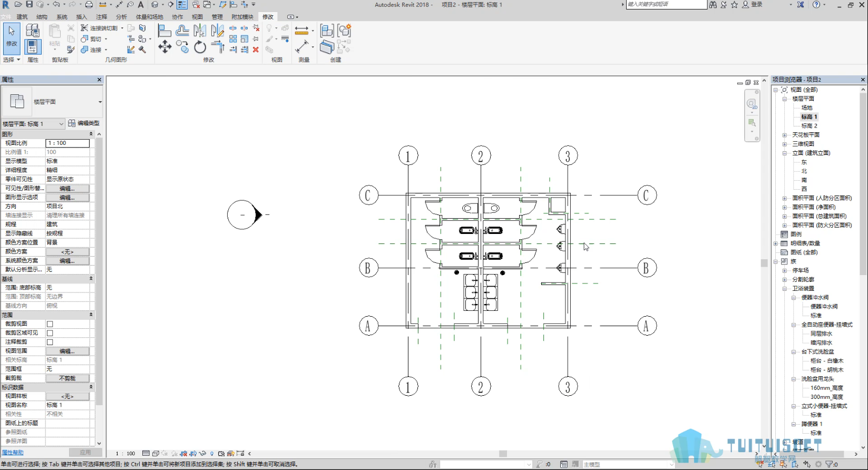The height and width of the screenshot is (470, 868).
Task: Delete selection with red X icon
Action: pyautogui.click(x=256, y=50)
